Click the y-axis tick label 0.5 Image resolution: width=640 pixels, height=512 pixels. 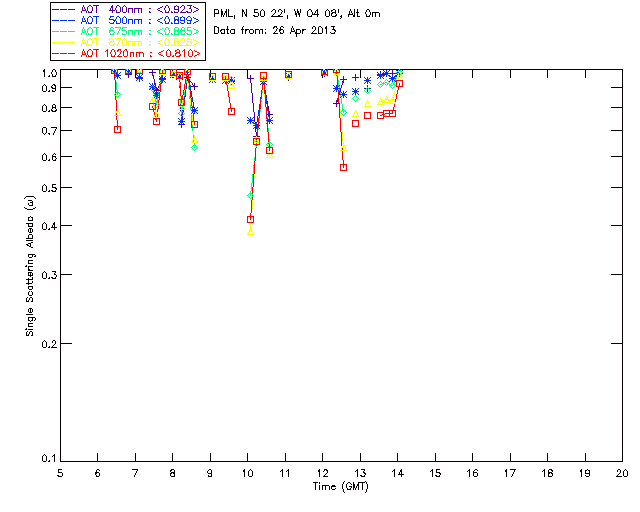49,188
